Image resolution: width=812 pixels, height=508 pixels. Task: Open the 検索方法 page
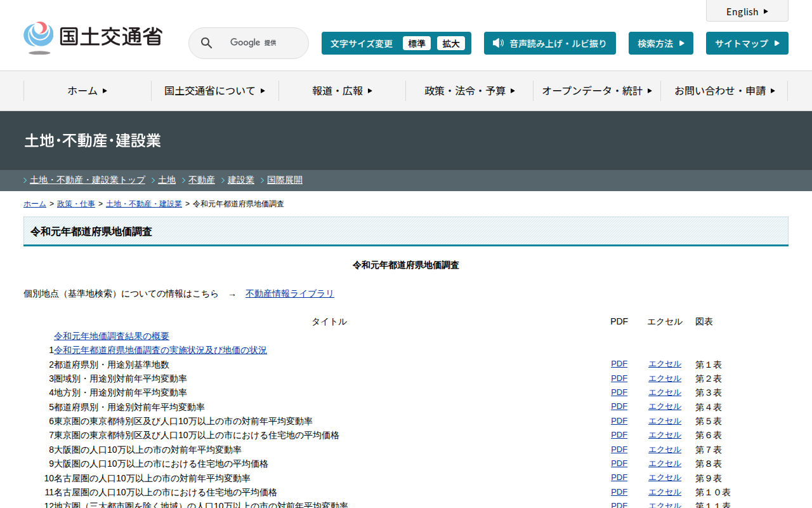pyautogui.click(x=660, y=44)
